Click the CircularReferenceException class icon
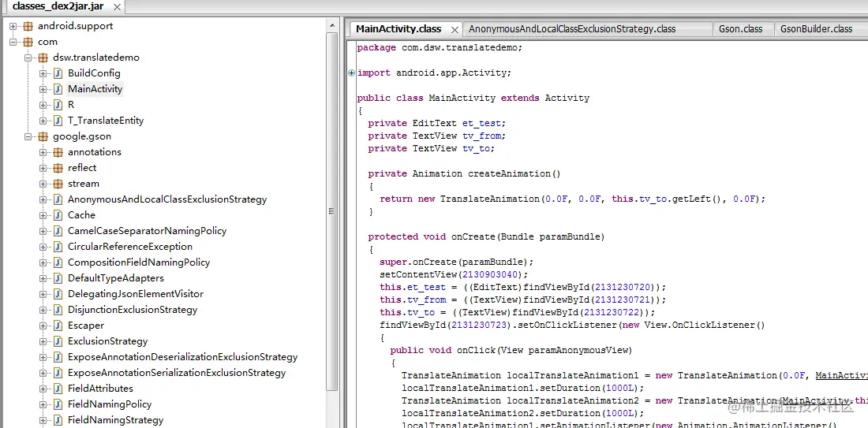 tap(58, 247)
